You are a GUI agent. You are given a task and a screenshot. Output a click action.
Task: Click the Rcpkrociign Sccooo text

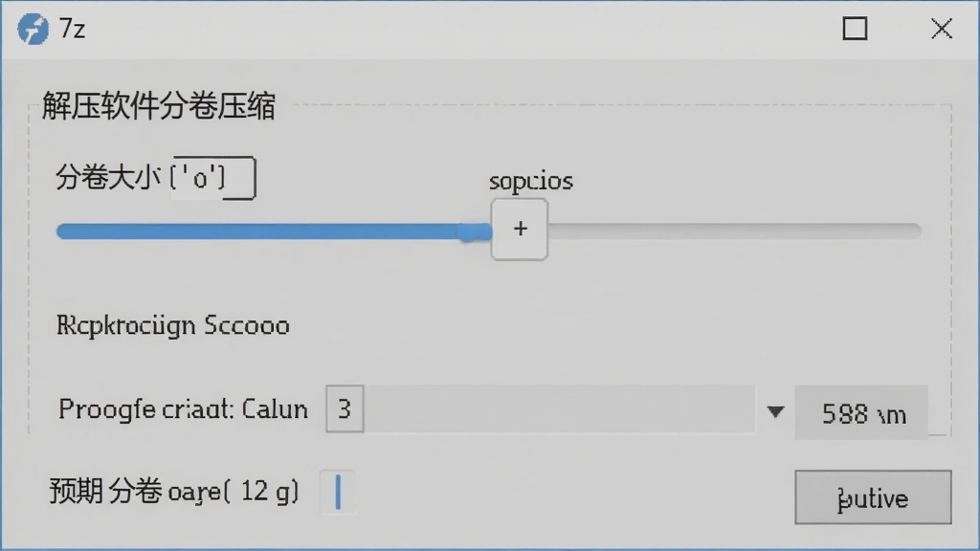[173, 325]
